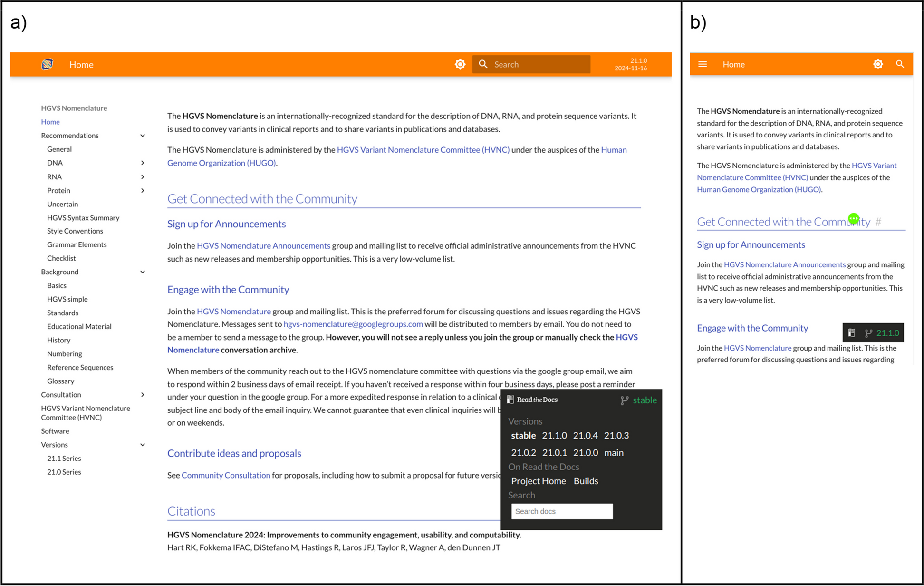Open the Community Consultation link
Image resolution: width=924 pixels, height=586 pixels.
coord(225,475)
